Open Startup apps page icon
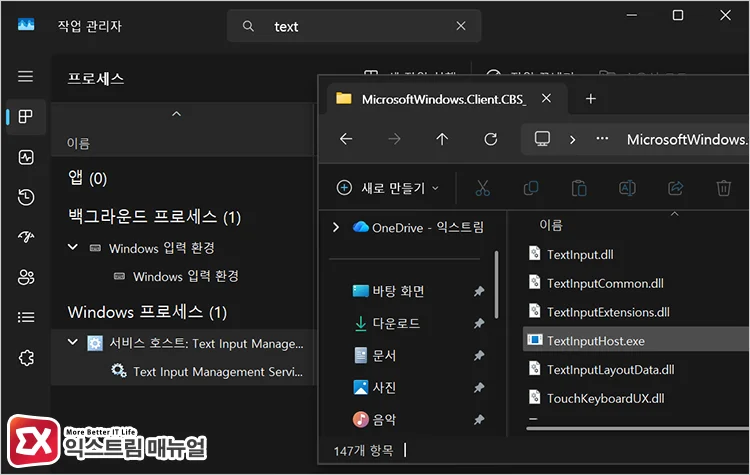 tap(25, 237)
